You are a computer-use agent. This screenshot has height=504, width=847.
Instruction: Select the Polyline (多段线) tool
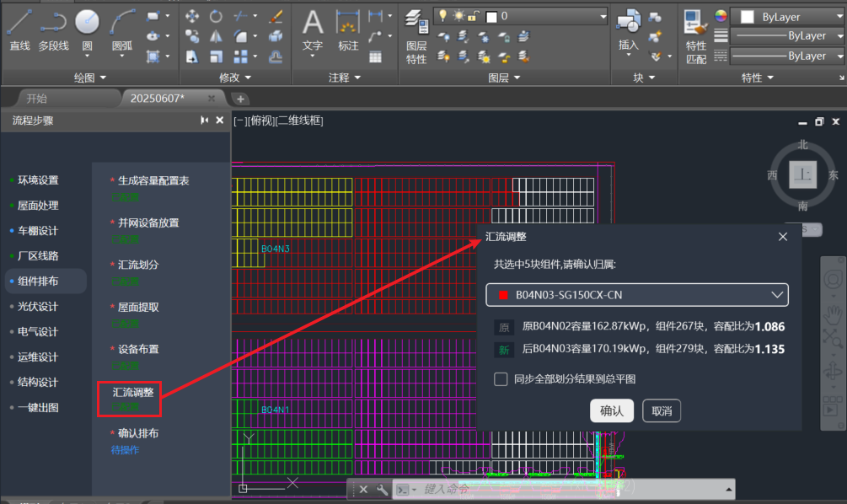tap(53, 30)
